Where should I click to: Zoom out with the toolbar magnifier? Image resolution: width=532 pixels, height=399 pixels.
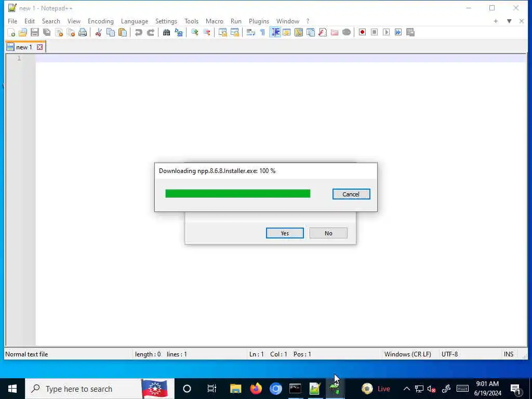(x=206, y=32)
